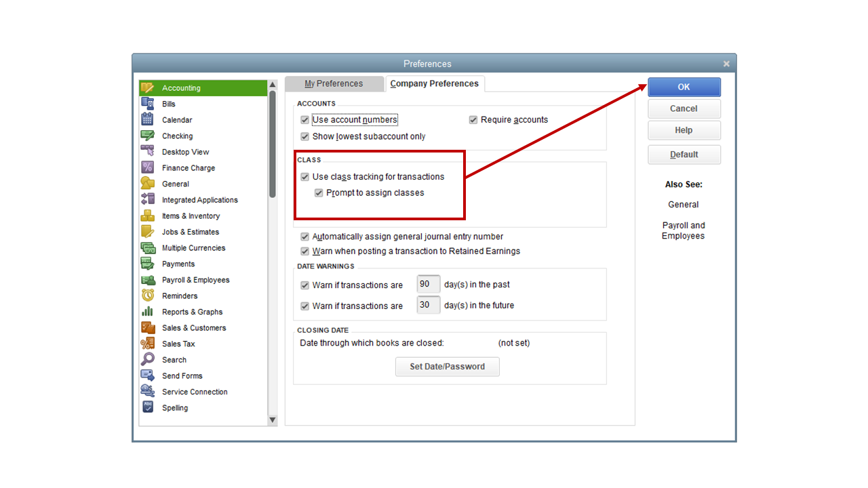Open the Bills preferences icon

(x=147, y=104)
